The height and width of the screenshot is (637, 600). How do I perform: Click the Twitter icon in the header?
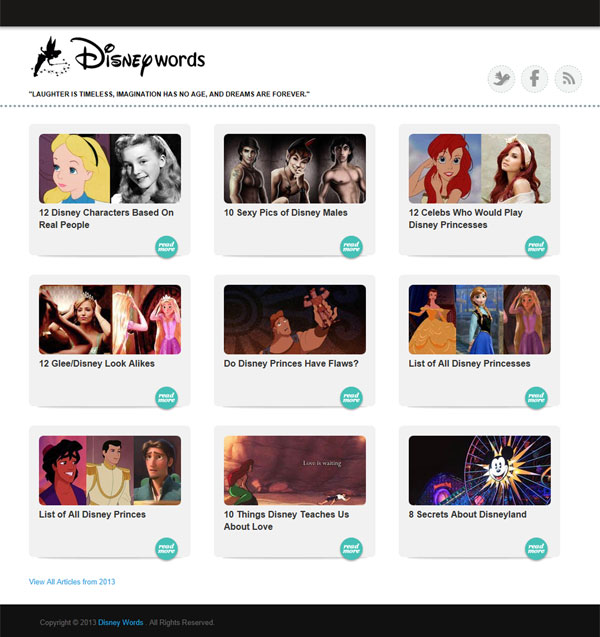click(x=501, y=78)
